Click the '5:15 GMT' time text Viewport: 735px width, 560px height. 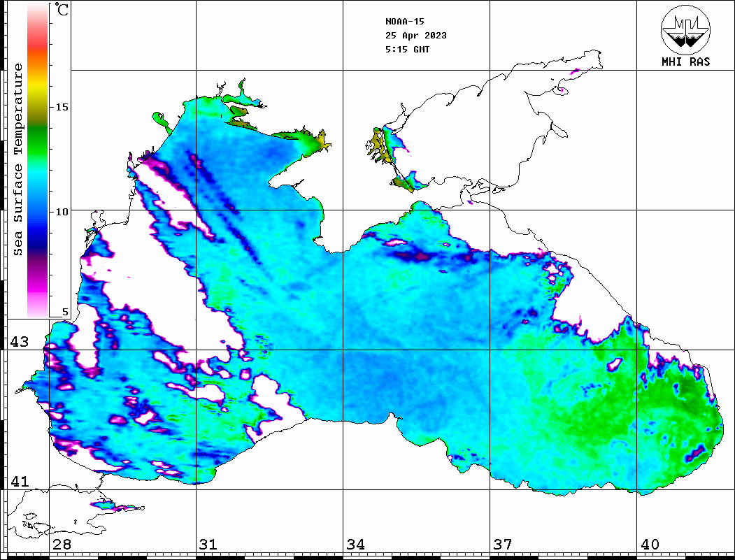click(407, 50)
